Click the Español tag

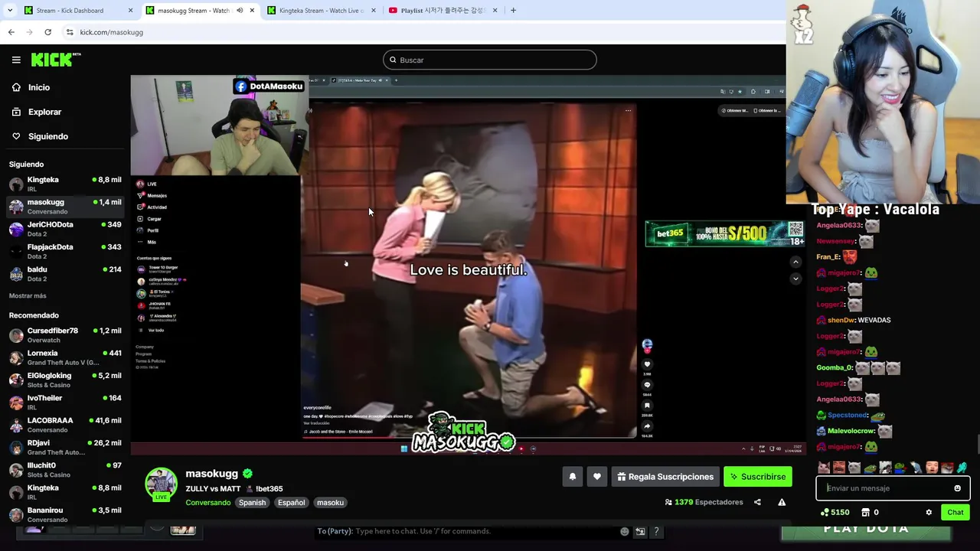(x=291, y=503)
